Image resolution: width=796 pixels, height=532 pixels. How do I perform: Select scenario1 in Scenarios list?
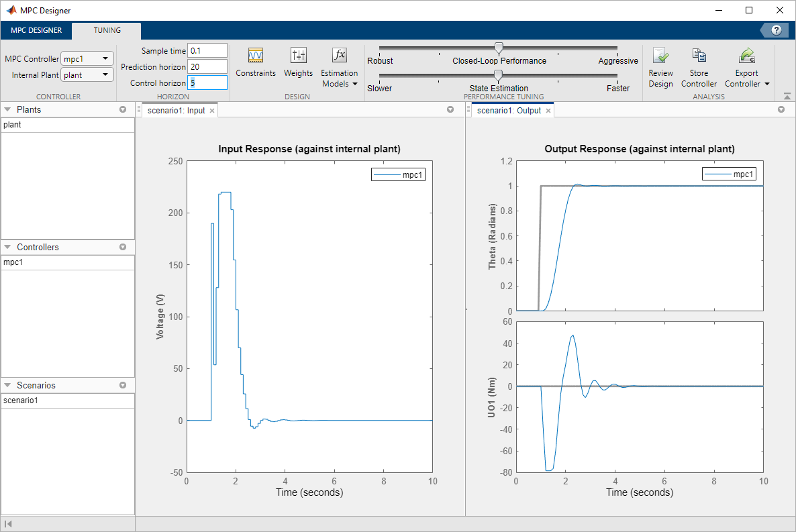pyautogui.click(x=68, y=401)
